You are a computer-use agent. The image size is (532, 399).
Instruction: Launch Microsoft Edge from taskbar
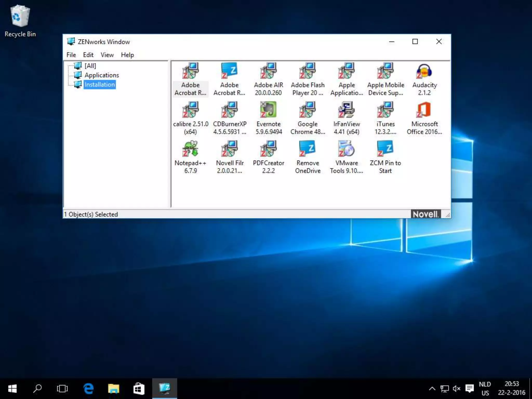88,389
